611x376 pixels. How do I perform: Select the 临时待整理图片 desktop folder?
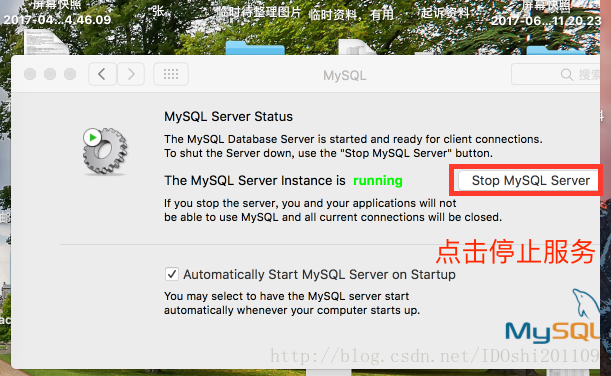259,13
